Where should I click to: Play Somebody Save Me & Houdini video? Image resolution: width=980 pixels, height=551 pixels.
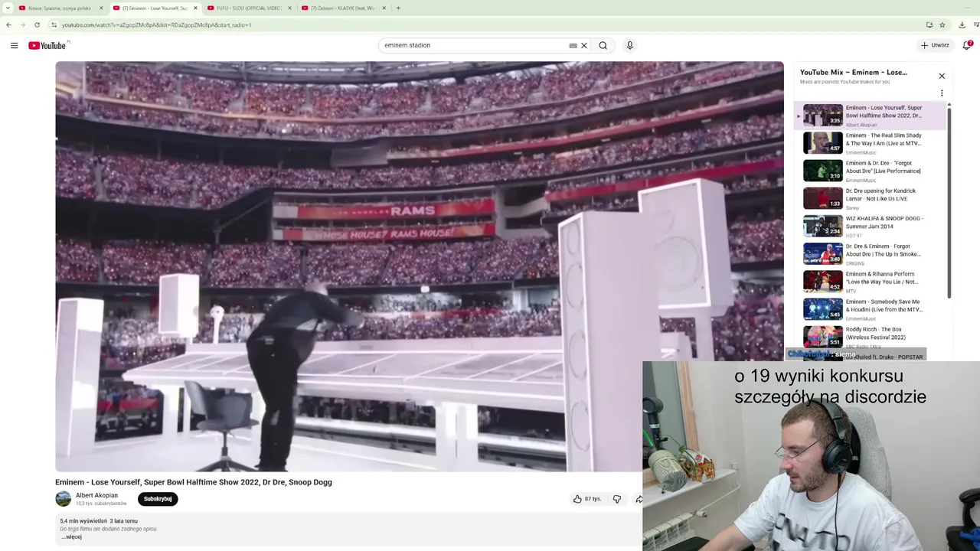pos(823,309)
